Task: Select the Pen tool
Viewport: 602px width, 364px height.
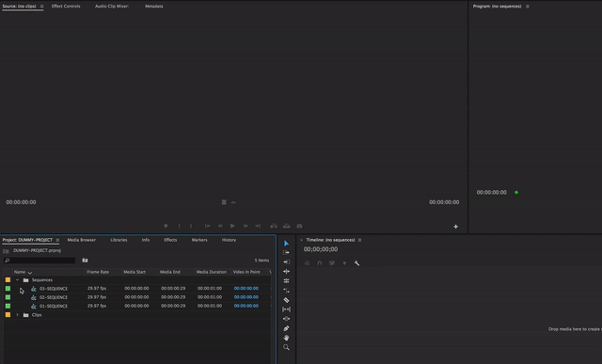Action: 286,328
